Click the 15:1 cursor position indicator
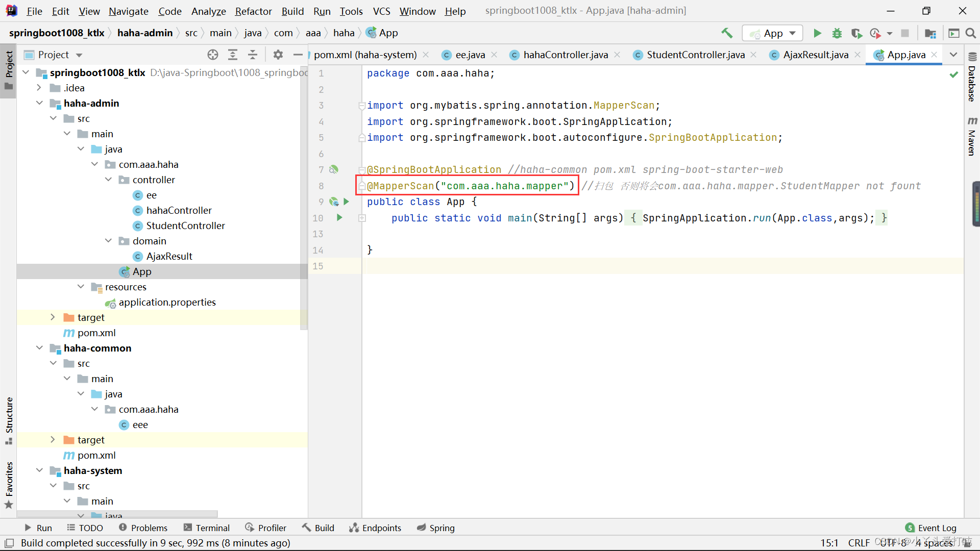980x551 pixels. [829, 543]
